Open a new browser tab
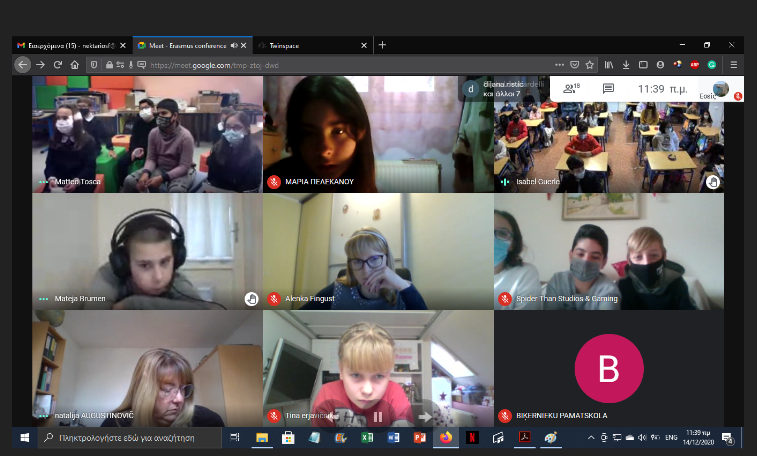 coord(382,45)
